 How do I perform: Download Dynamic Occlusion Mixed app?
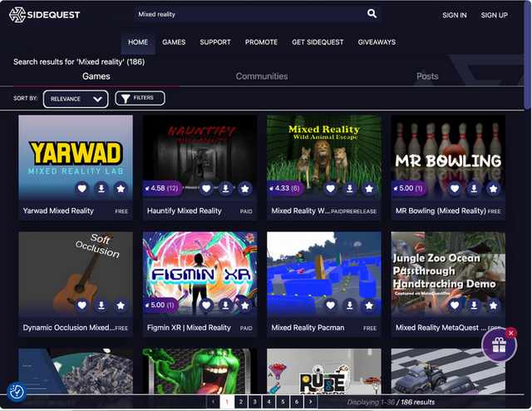[x=101, y=305]
